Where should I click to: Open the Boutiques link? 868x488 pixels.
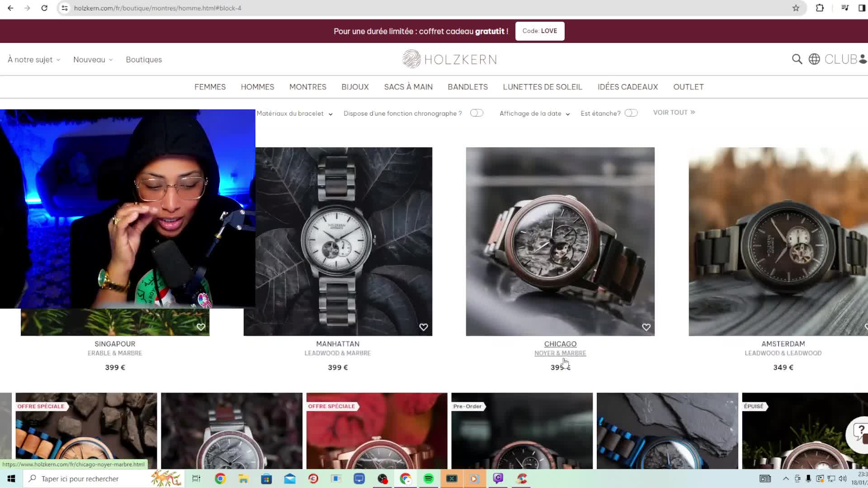coord(144,60)
